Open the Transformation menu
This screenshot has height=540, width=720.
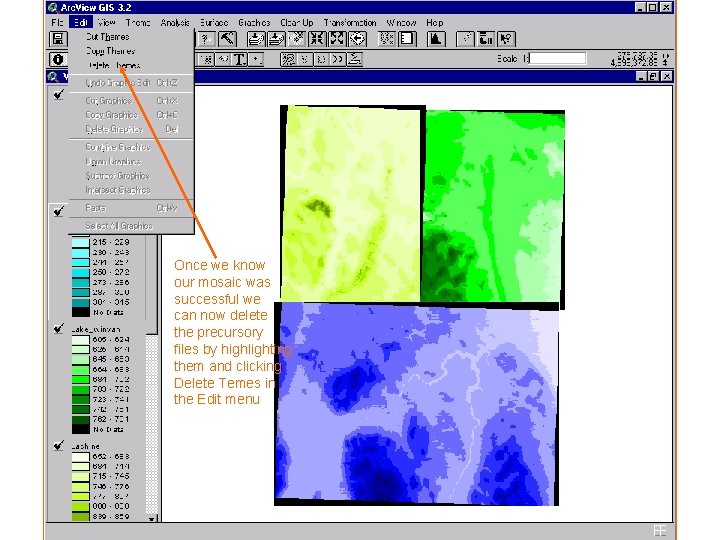pyautogui.click(x=350, y=22)
